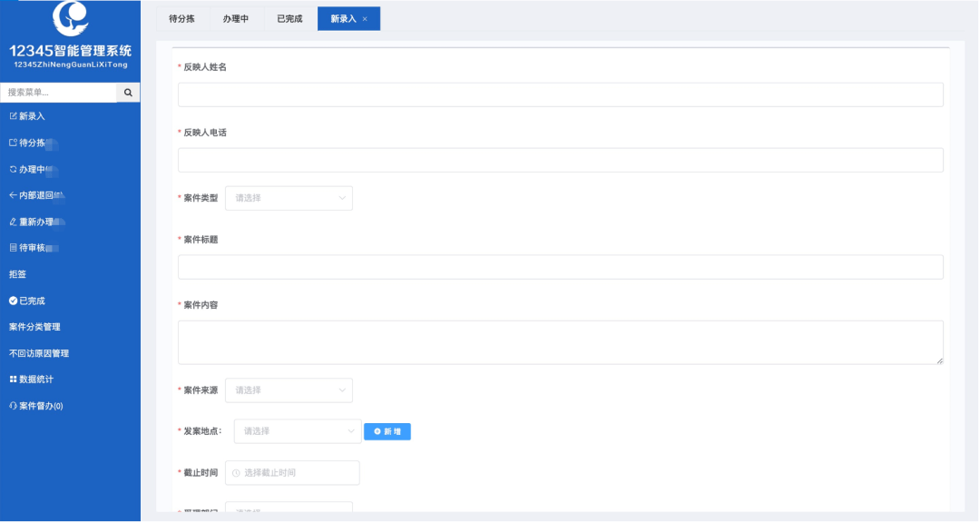This screenshot has height=523, width=980.
Task: Focus the 案件内容 text area
Action: (560, 342)
